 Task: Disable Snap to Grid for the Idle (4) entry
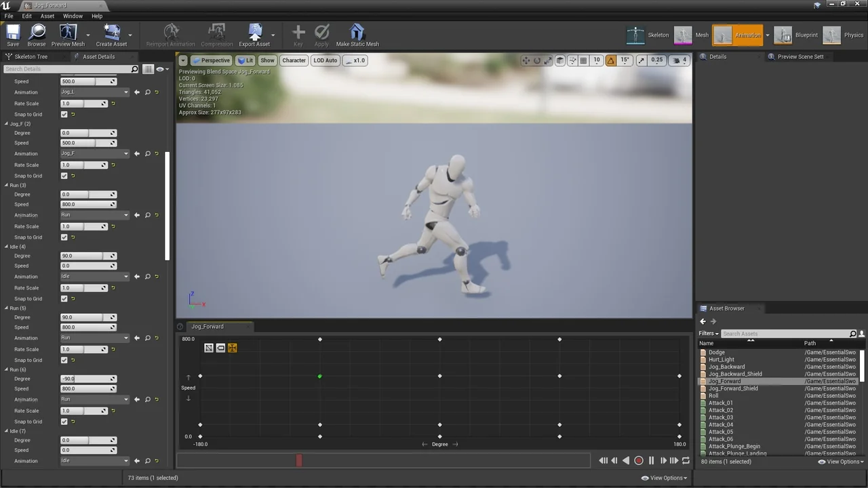pos(64,298)
